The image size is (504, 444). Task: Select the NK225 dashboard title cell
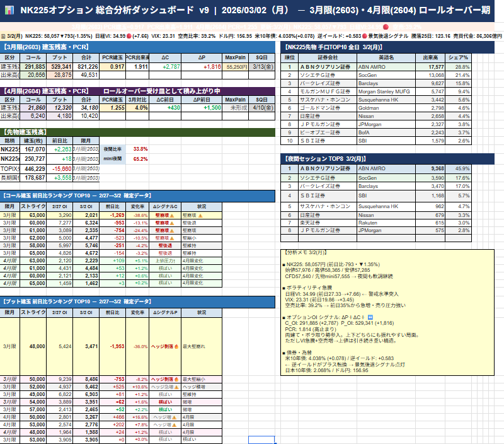pos(247,10)
